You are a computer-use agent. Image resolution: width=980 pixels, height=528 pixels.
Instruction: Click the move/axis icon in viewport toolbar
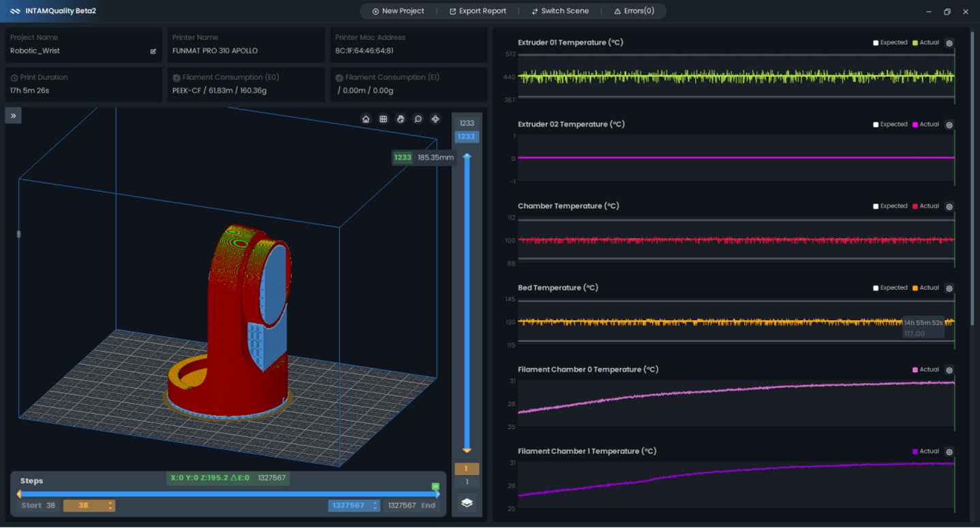[435, 119]
